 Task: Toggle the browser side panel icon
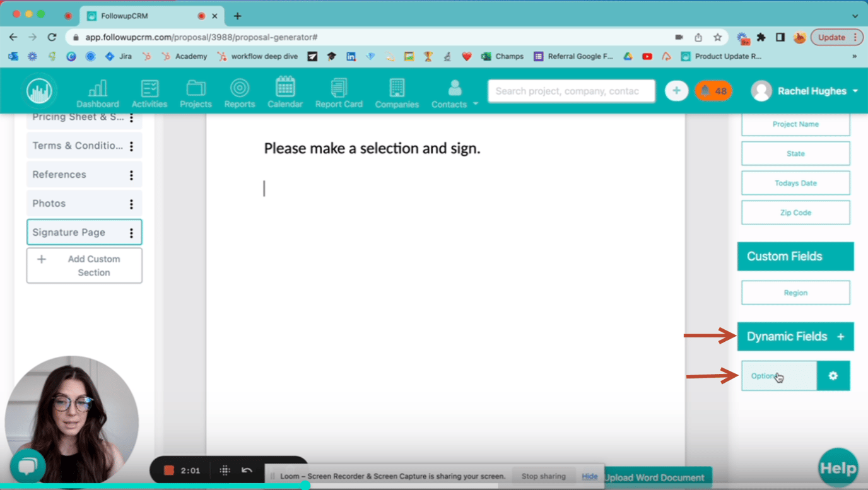tap(780, 37)
